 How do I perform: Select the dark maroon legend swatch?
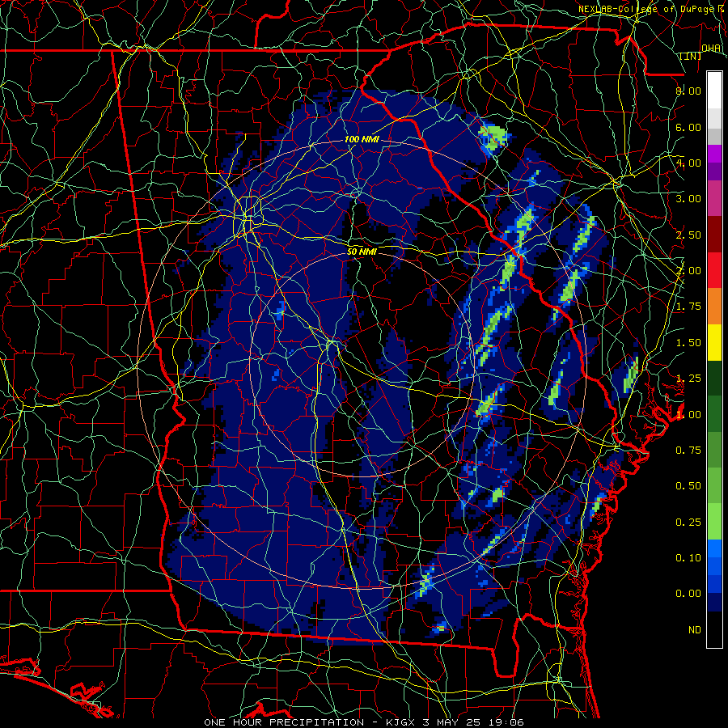[x=714, y=235]
